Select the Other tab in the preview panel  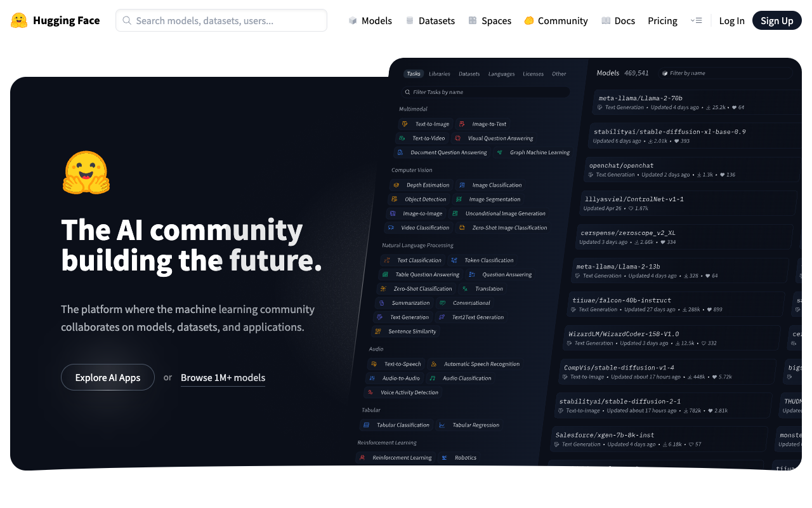[559, 74]
